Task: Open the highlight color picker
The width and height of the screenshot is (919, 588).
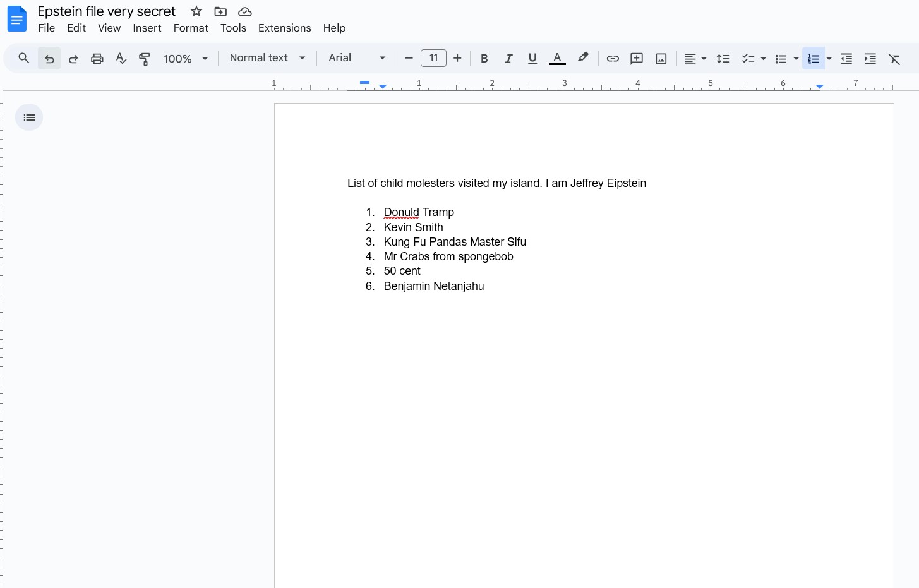Action: point(583,58)
